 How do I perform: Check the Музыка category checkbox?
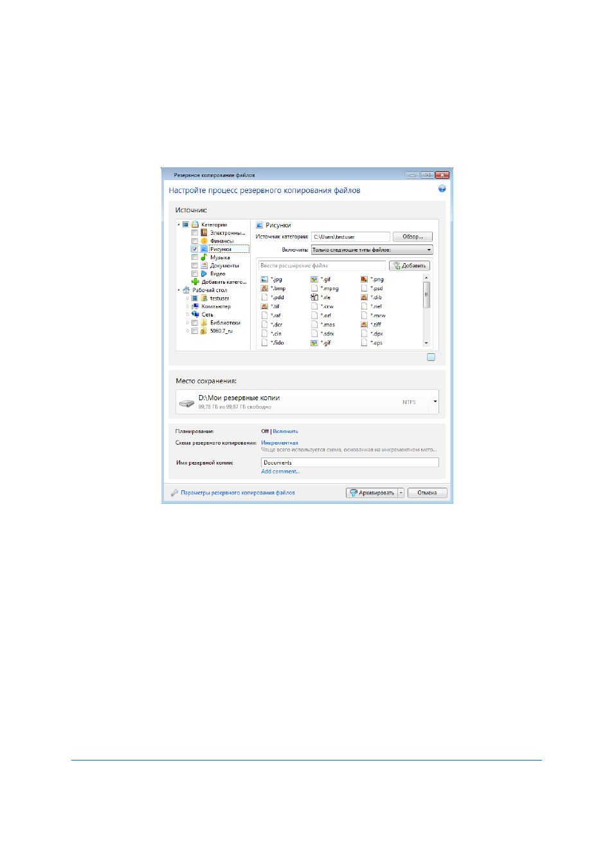tap(195, 257)
